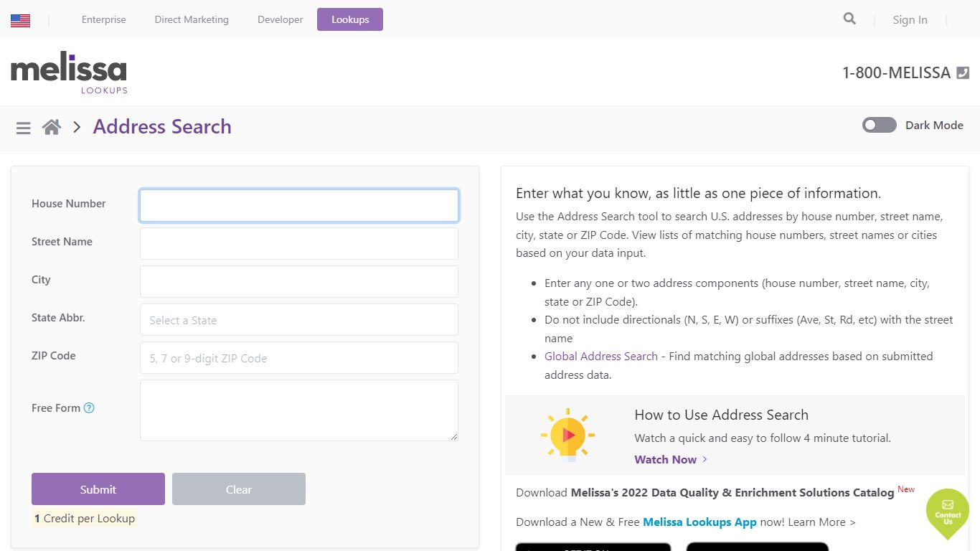Open the search magnifier icon
This screenshot has width=980, height=551.
tap(849, 19)
